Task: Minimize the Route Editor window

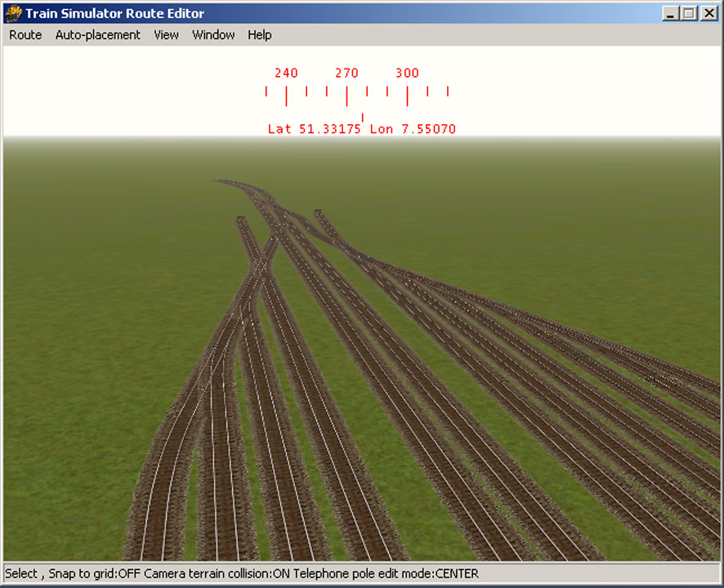Action: point(670,13)
